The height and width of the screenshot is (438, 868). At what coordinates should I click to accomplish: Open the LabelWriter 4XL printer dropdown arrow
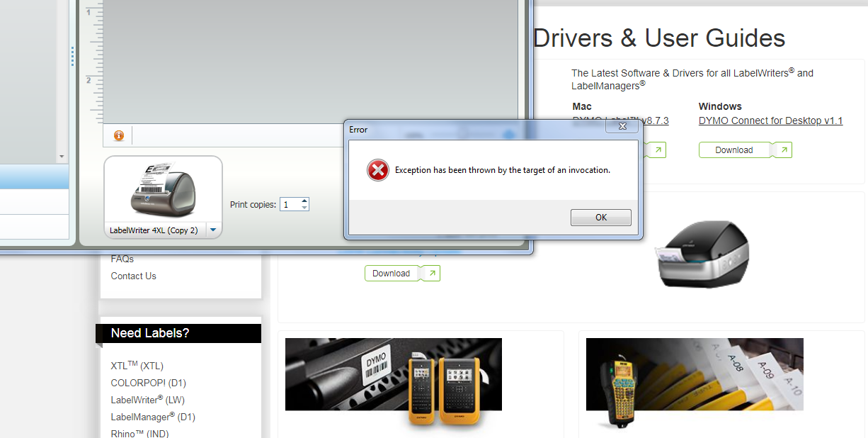tap(213, 230)
